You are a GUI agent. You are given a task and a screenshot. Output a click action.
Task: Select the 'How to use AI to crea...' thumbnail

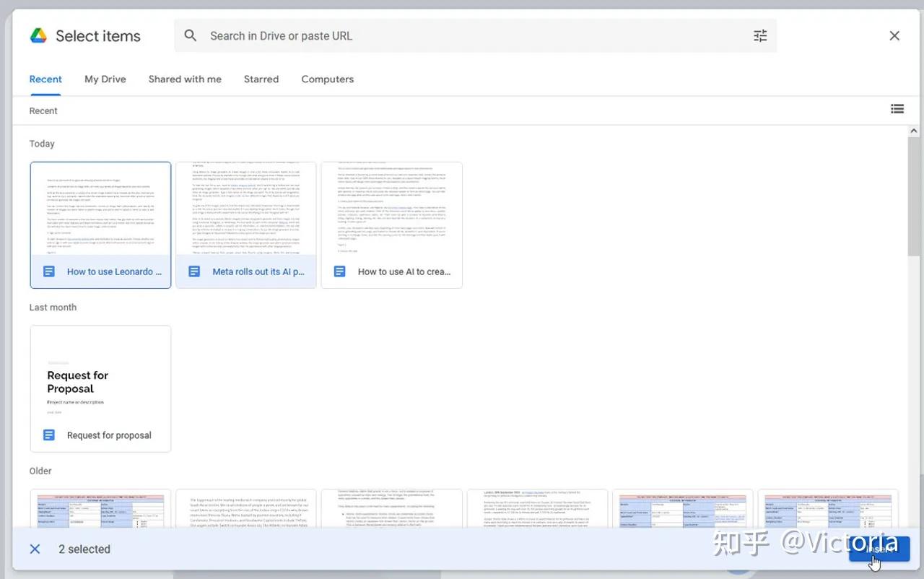point(391,217)
